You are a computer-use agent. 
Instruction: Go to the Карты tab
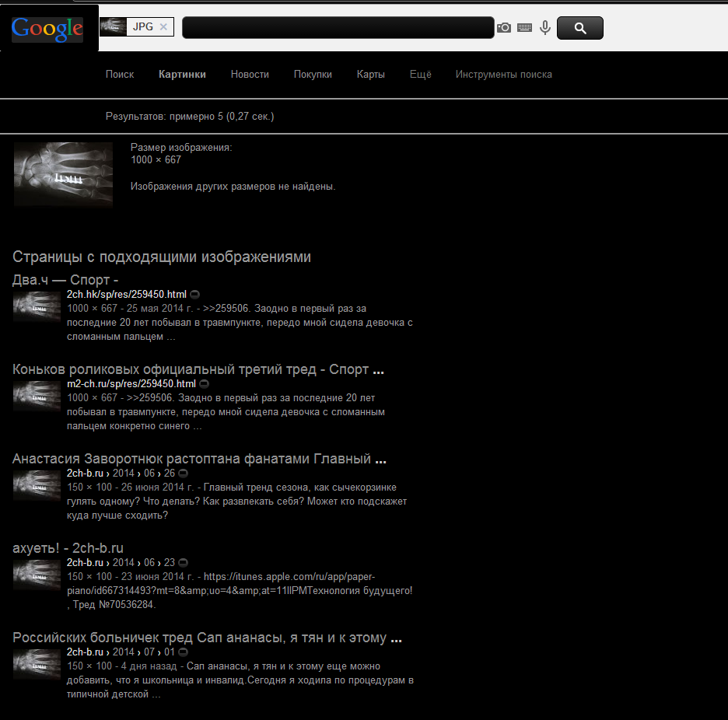pos(370,75)
